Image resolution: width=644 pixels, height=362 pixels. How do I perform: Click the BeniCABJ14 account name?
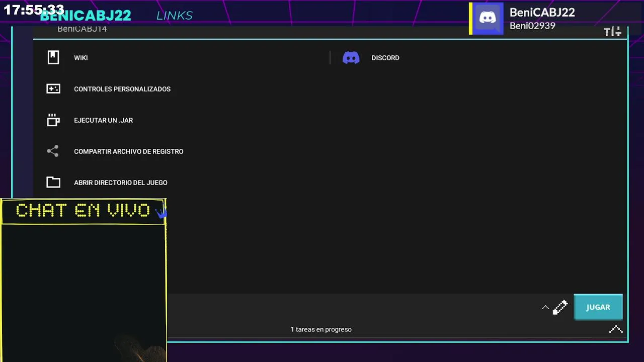[82, 29]
